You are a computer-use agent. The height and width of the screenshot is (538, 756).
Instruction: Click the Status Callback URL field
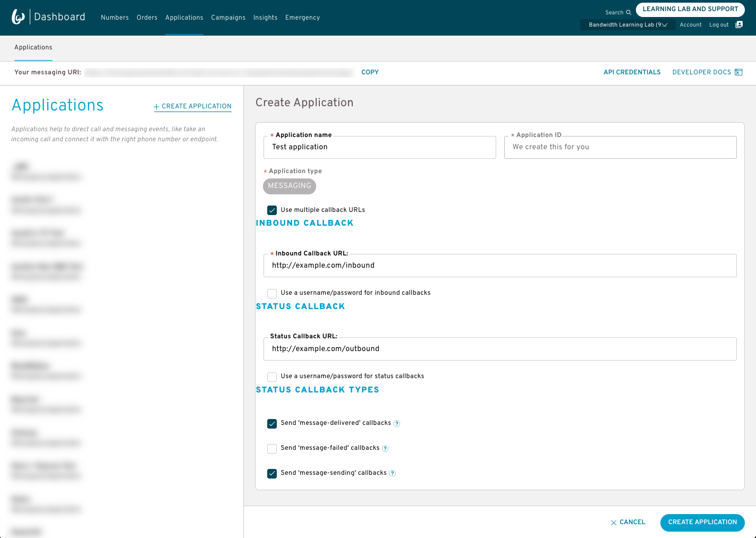[500, 349]
